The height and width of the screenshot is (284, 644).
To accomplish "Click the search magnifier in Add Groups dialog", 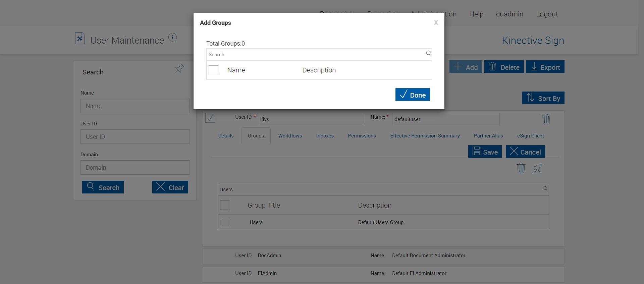I will click(428, 53).
